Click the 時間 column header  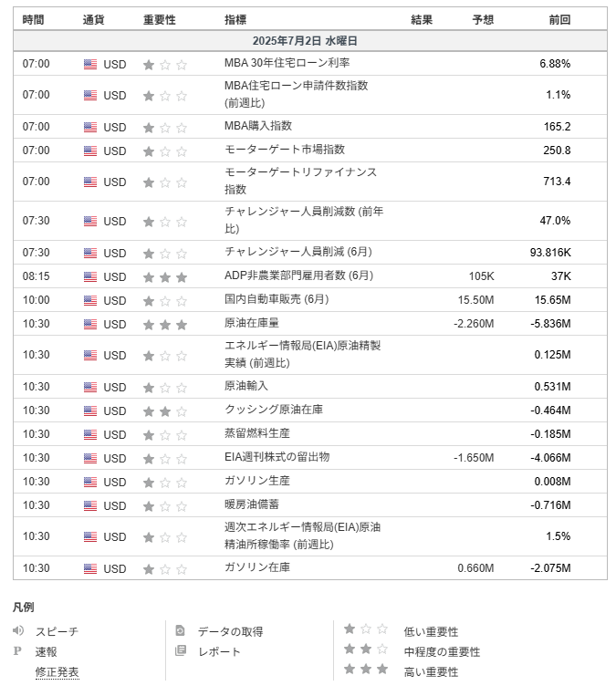(x=33, y=20)
